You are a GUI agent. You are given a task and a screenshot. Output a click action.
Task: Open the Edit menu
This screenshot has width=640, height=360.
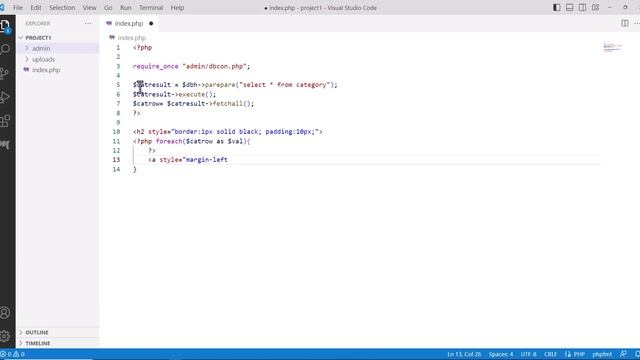(36, 8)
